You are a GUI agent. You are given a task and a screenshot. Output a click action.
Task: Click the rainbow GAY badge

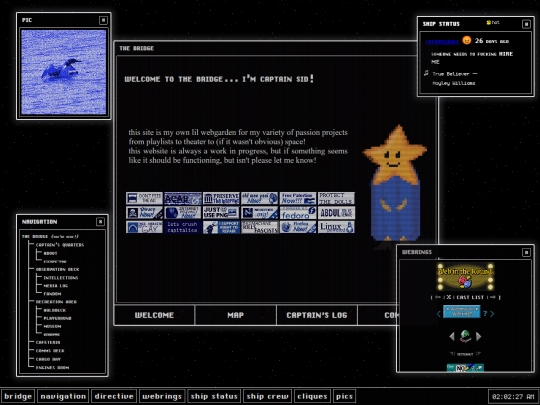144,227
